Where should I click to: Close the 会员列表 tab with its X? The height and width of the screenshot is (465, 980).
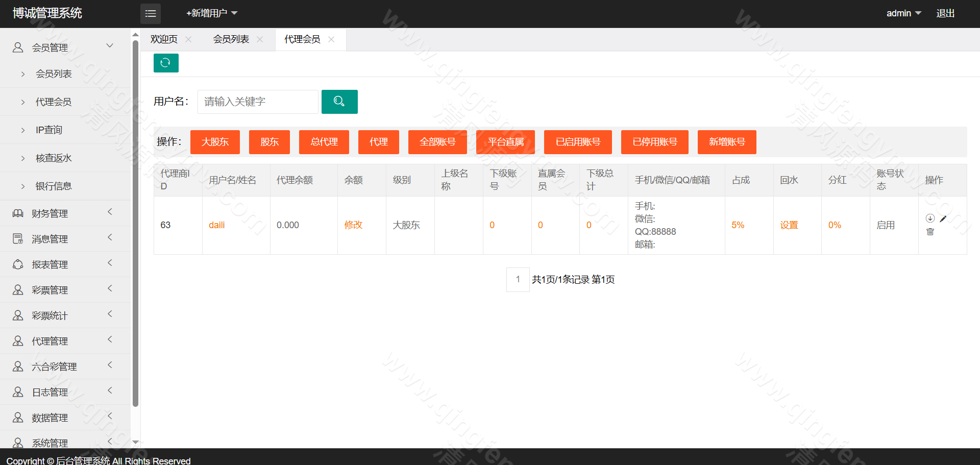(x=260, y=39)
